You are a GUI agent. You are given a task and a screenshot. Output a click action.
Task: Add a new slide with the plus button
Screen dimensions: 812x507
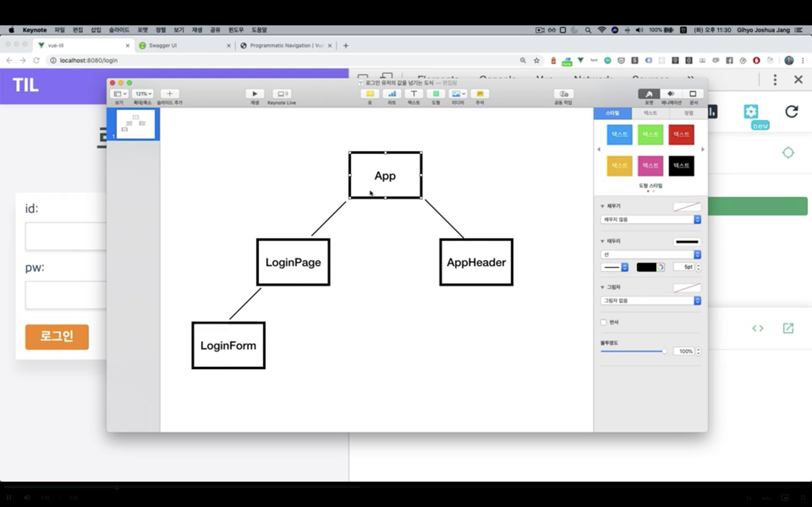tap(170, 94)
